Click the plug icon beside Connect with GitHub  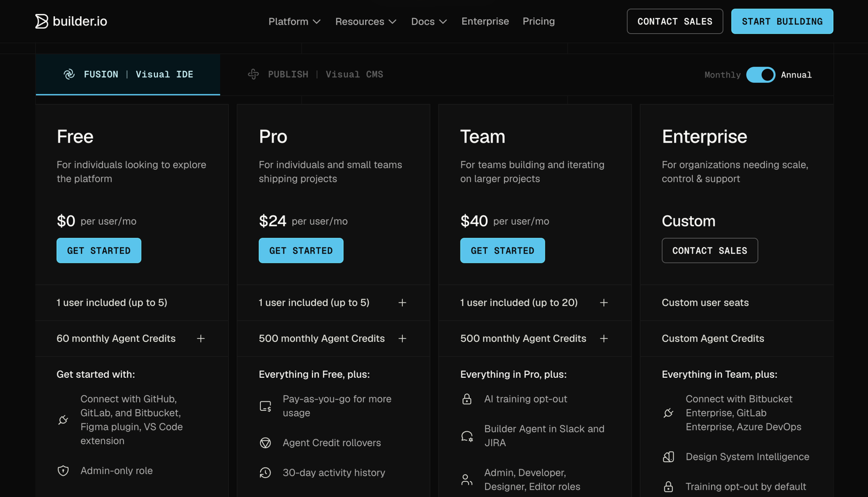pos(63,420)
